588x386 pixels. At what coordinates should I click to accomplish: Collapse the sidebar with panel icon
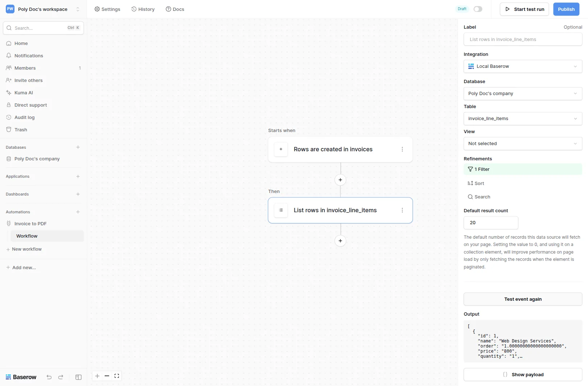pyautogui.click(x=78, y=377)
